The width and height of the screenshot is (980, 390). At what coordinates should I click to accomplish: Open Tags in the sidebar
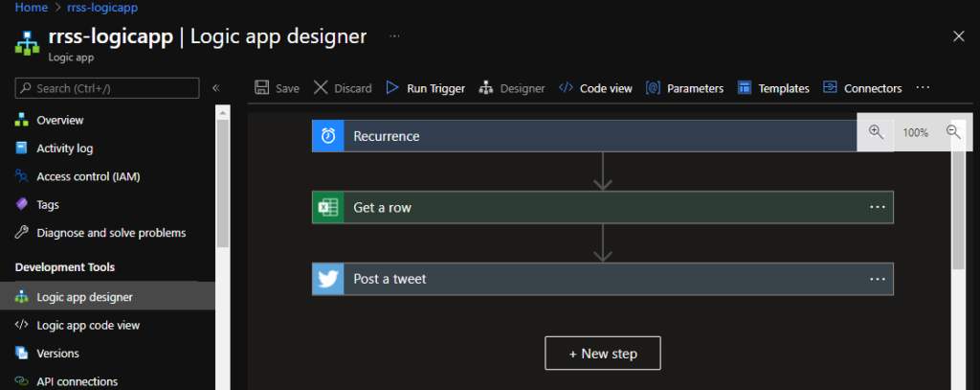tap(48, 205)
